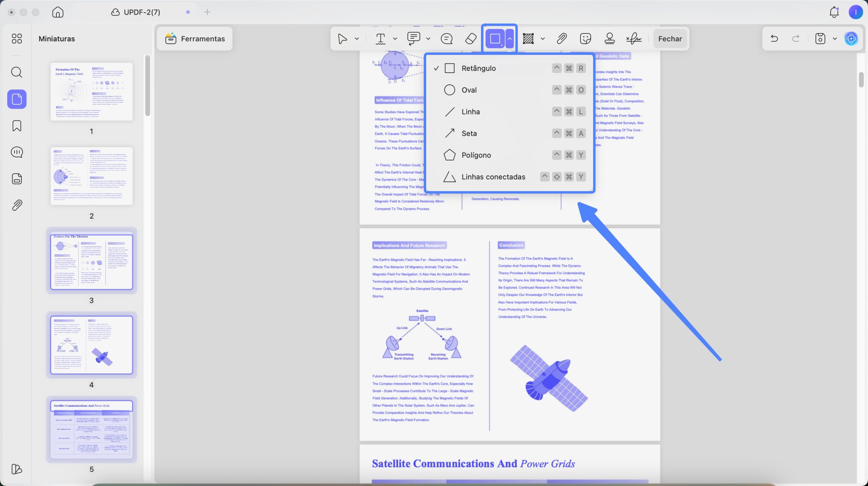
Task: Choose Polígono from the shapes menu
Action: [509, 155]
